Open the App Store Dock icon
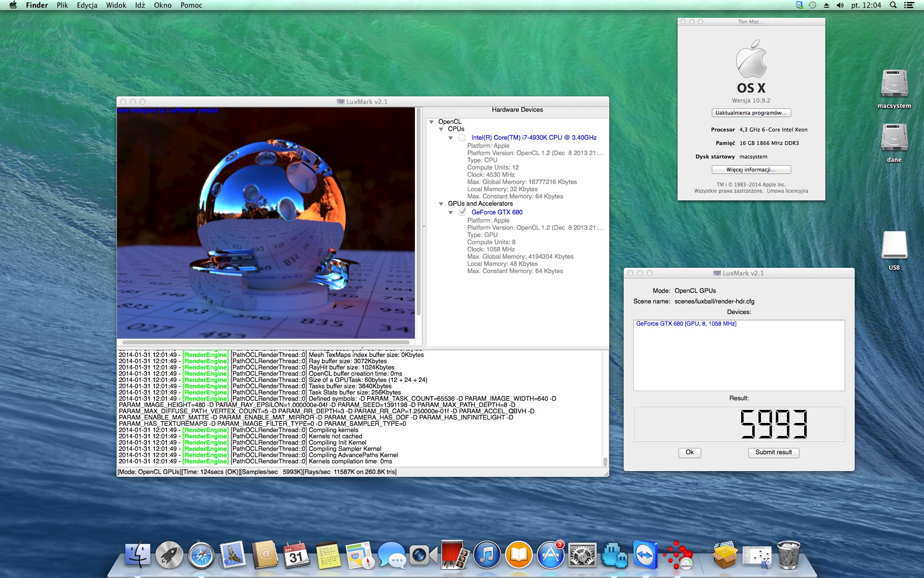Viewport: 924px width, 578px height. click(550, 555)
